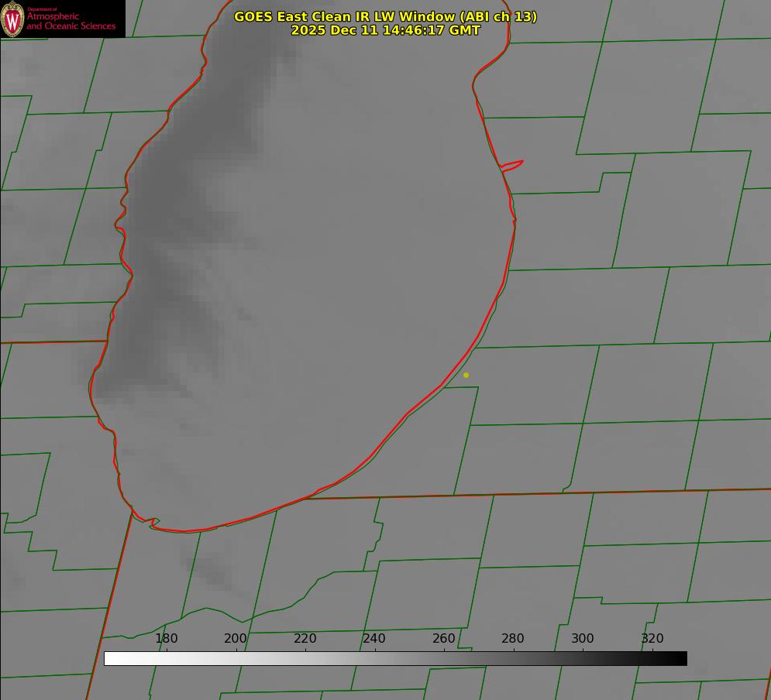The width and height of the screenshot is (771, 700).
Task: Click the "GOES East Clean IR LW Window (ABI ch 13)" title
Action: click(386, 16)
